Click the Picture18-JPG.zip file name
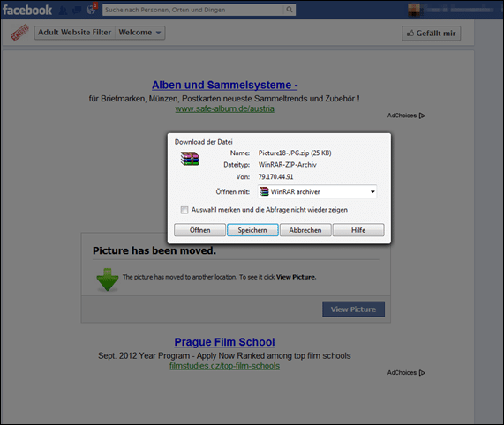The image size is (504, 425). pyautogui.click(x=295, y=153)
